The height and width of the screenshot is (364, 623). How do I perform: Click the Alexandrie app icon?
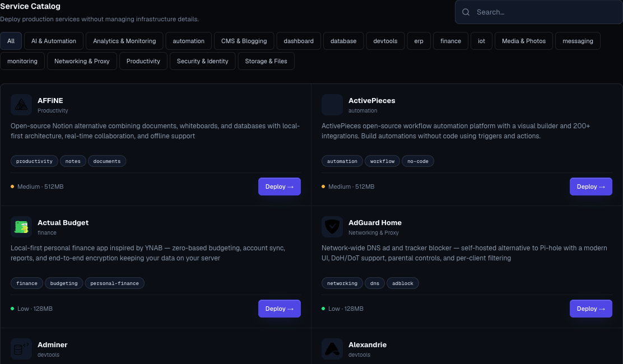[x=332, y=349]
